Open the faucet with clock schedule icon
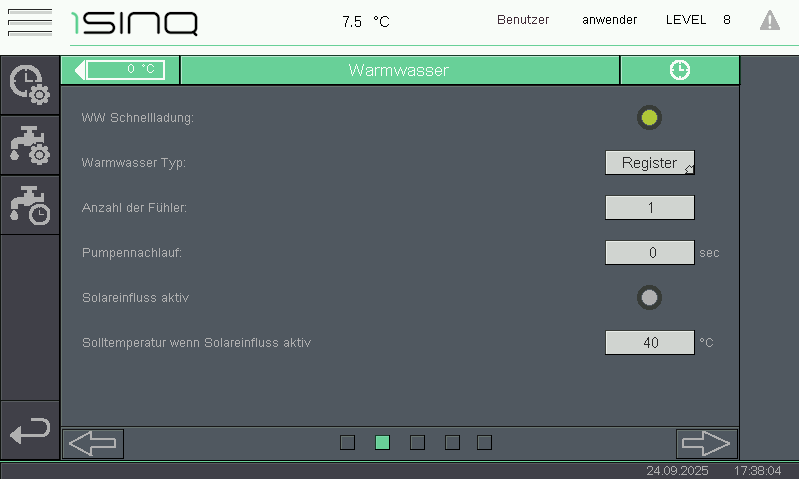This screenshot has height=479, width=799. click(x=30, y=204)
